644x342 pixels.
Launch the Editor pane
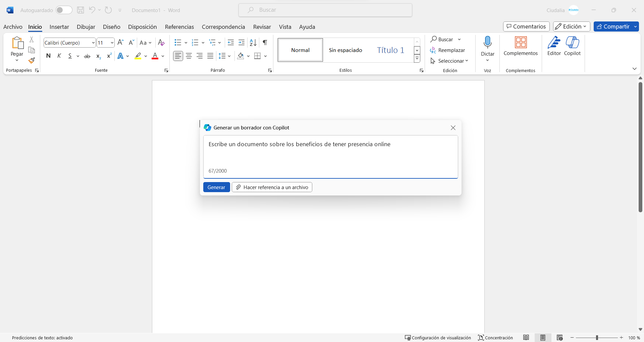coord(553,47)
